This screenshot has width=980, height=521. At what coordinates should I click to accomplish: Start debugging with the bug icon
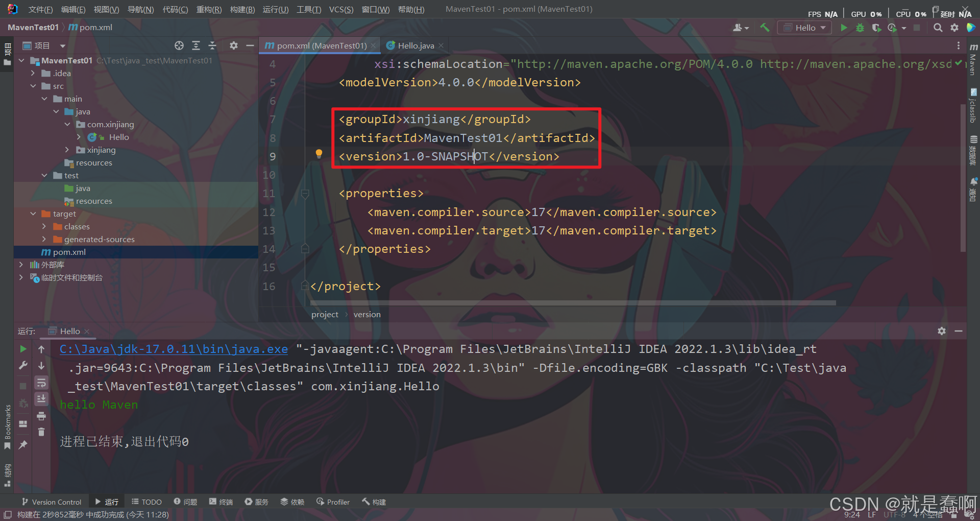[860, 28]
